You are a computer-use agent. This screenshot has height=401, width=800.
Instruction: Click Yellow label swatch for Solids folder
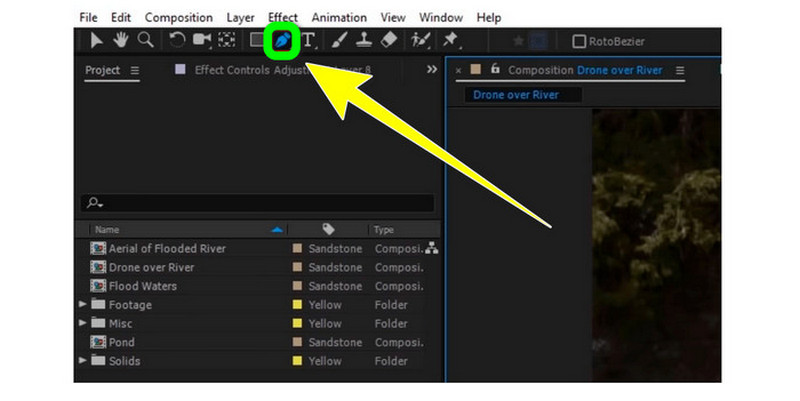coord(297,361)
